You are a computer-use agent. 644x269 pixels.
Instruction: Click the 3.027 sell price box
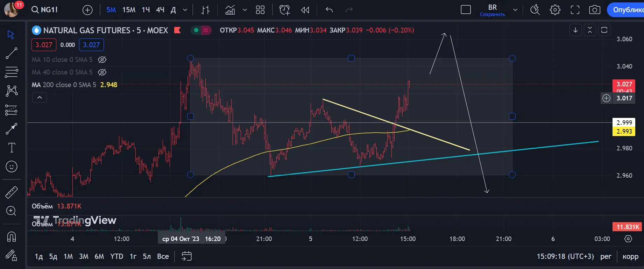pos(44,45)
